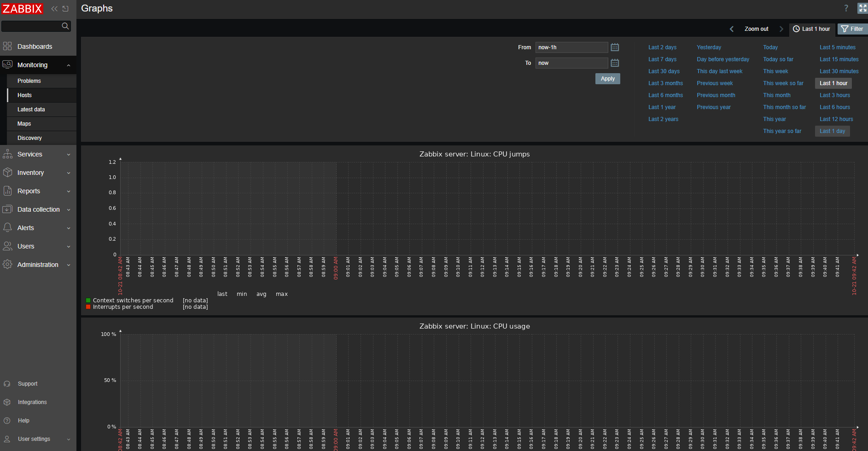Click the sidebar hide icon

65,9
